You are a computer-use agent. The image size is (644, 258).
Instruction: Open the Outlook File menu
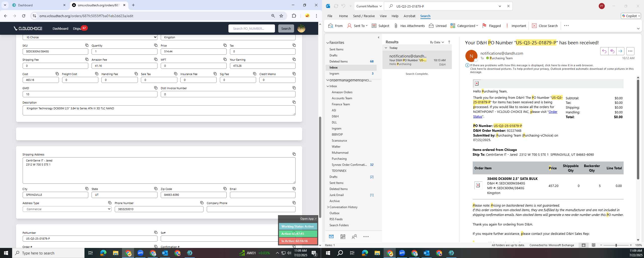(x=330, y=16)
